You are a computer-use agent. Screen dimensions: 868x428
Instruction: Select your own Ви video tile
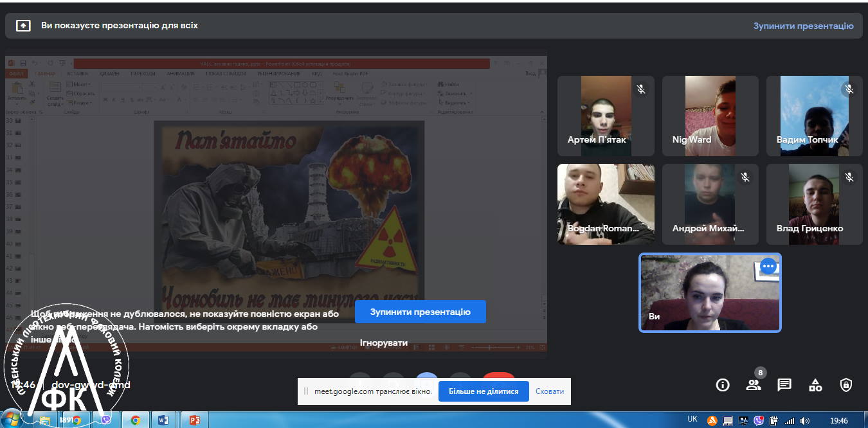click(x=710, y=292)
